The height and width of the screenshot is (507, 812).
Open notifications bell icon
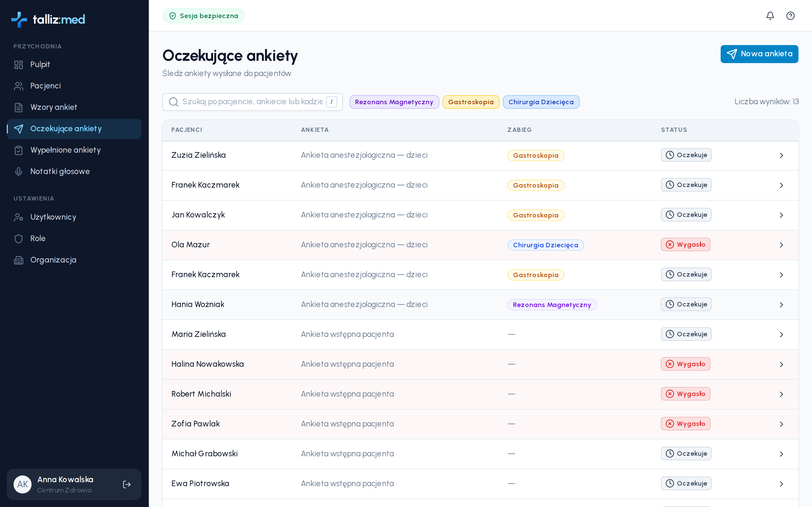coord(770,16)
